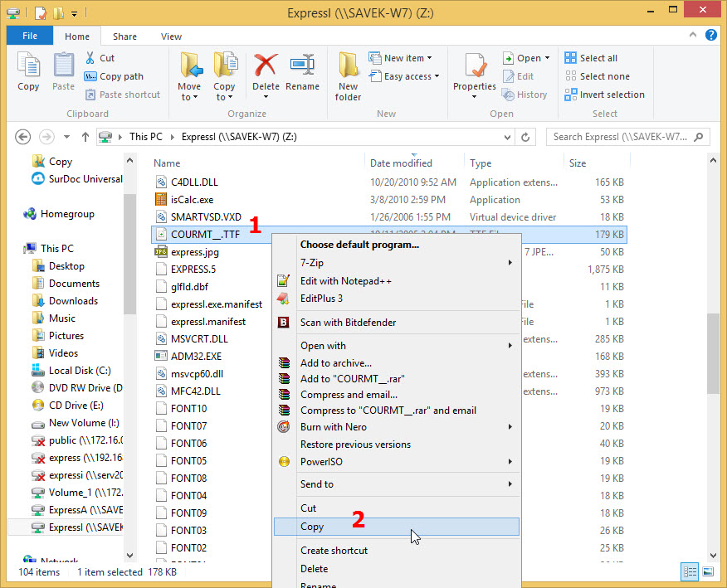The height and width of the screenshot is (588, 727).
Task: Open Properties from the ribbon
Action: point(475,73)
